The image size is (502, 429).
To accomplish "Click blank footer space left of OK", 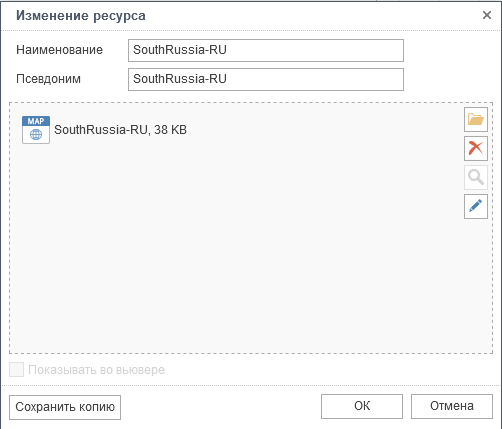I will pyautogui.click(x=220, y=407).
